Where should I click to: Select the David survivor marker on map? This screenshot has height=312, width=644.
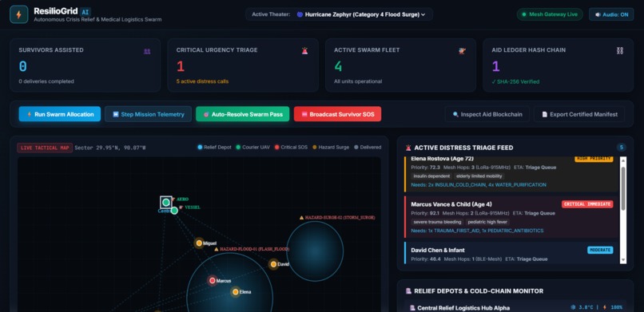coord(273,264)
